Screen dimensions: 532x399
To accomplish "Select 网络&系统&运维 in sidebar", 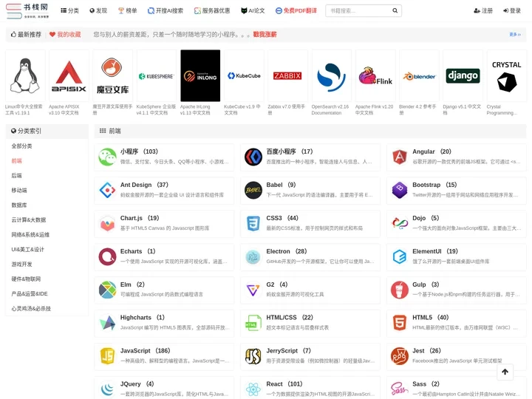I will [30, 235].
